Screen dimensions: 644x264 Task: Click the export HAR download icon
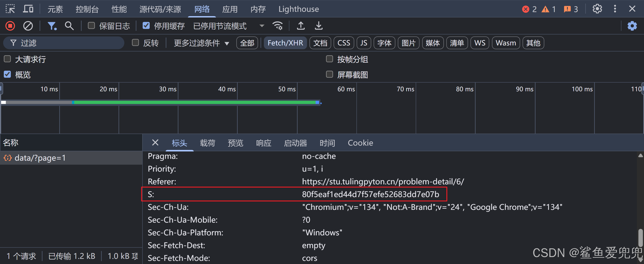[318, 26]
